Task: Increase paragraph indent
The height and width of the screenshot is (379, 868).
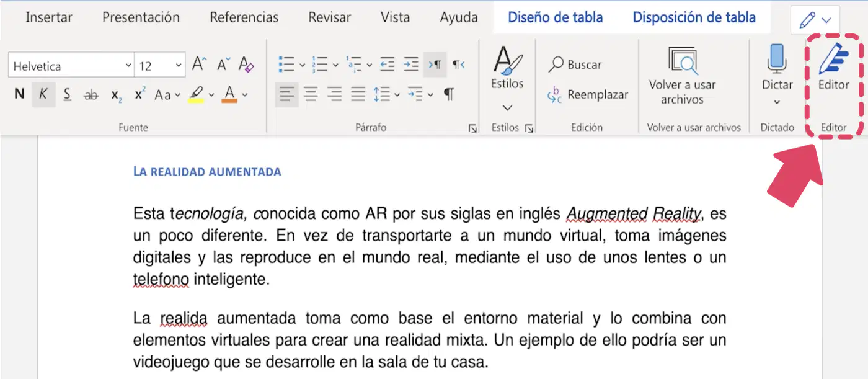Action: (411, 64)
